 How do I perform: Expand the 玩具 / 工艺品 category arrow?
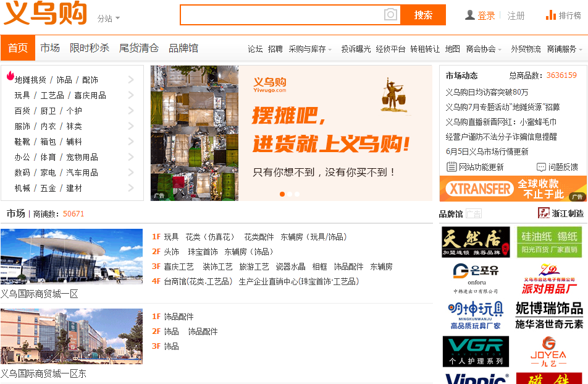pyautogui.click(x=131, y=95)
